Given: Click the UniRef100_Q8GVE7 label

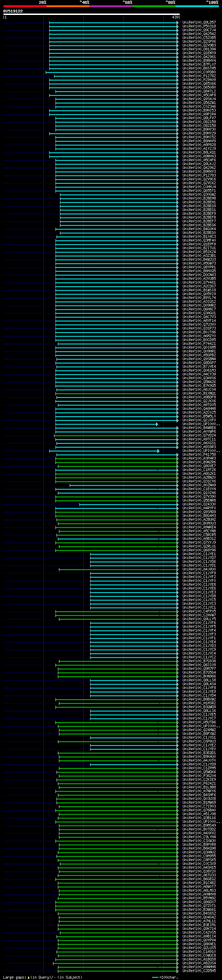Looking at the screenshot, I should pos(199,465).
